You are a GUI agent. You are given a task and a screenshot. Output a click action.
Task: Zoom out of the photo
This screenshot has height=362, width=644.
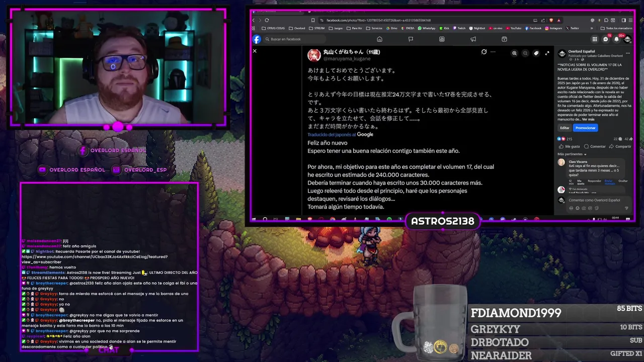click(x=525, y=53)
